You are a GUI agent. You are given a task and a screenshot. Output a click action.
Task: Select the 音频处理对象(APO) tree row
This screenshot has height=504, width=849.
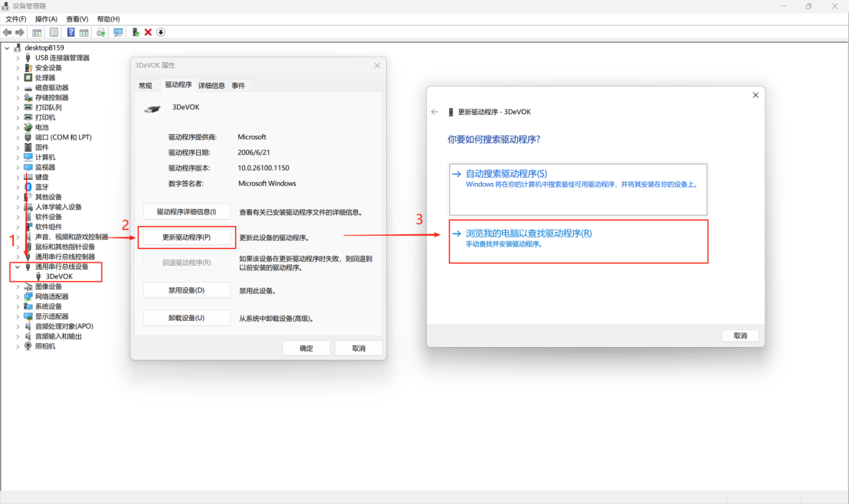(64, 326)
